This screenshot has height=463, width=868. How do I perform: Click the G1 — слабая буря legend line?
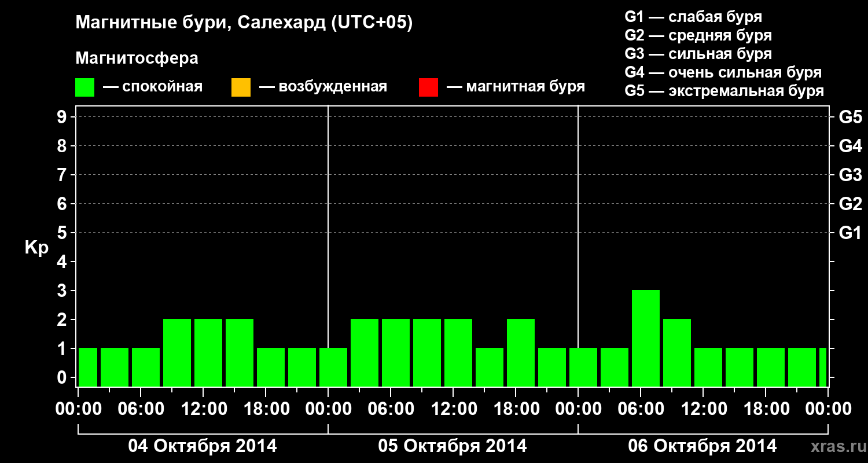click(693, 17)
